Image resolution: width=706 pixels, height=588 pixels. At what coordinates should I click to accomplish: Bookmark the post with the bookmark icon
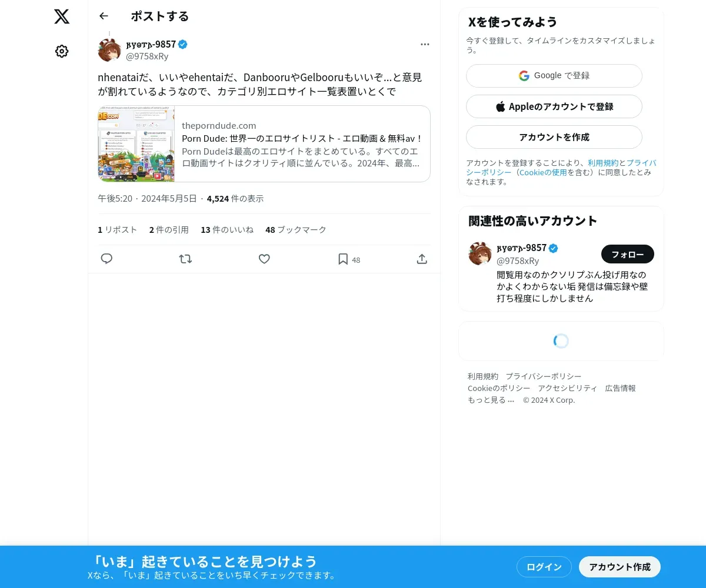[343, 259]
